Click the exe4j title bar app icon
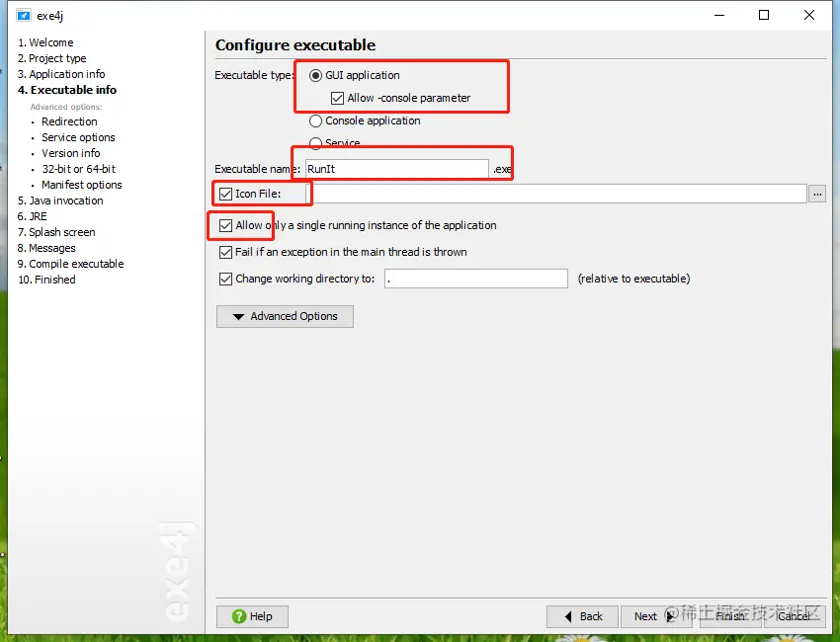 pos(23,16)
